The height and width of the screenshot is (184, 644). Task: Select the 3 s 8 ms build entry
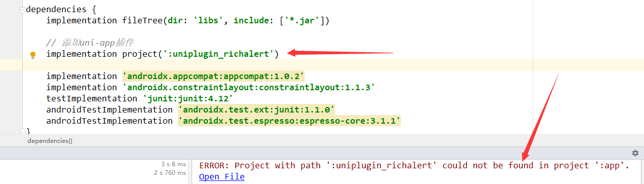[173, 165]
